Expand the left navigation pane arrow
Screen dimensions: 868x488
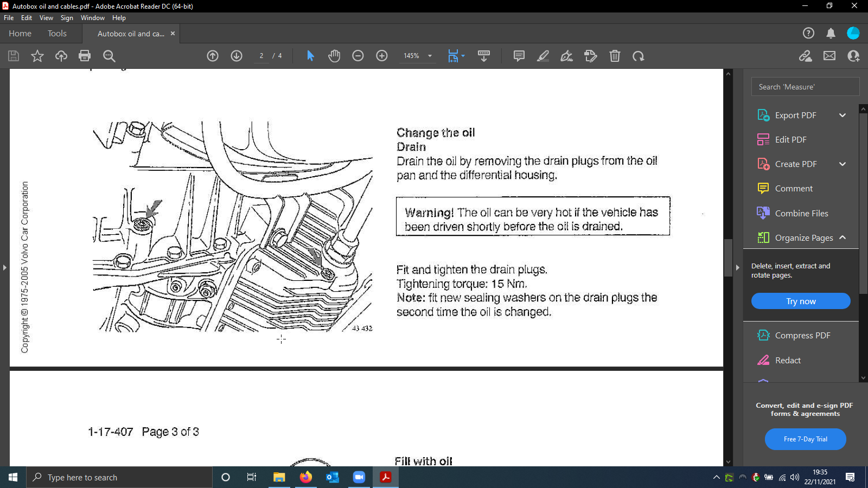pyautogui.click(x=4, y=267)
